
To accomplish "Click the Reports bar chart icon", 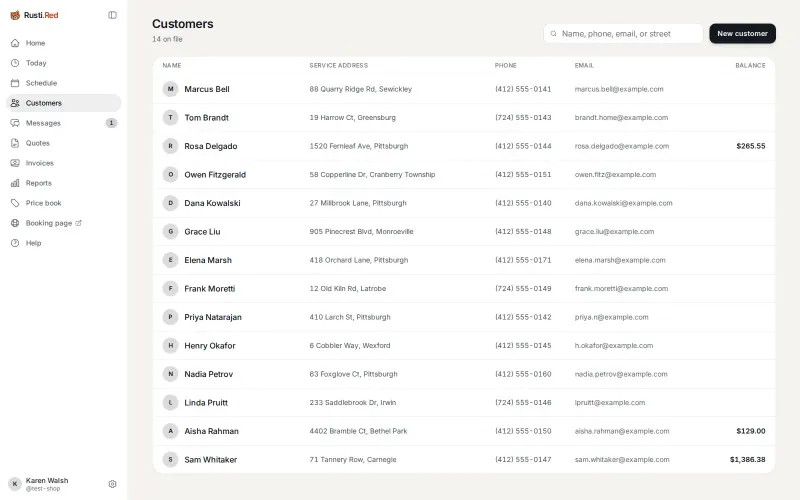I will click(15, 183).
